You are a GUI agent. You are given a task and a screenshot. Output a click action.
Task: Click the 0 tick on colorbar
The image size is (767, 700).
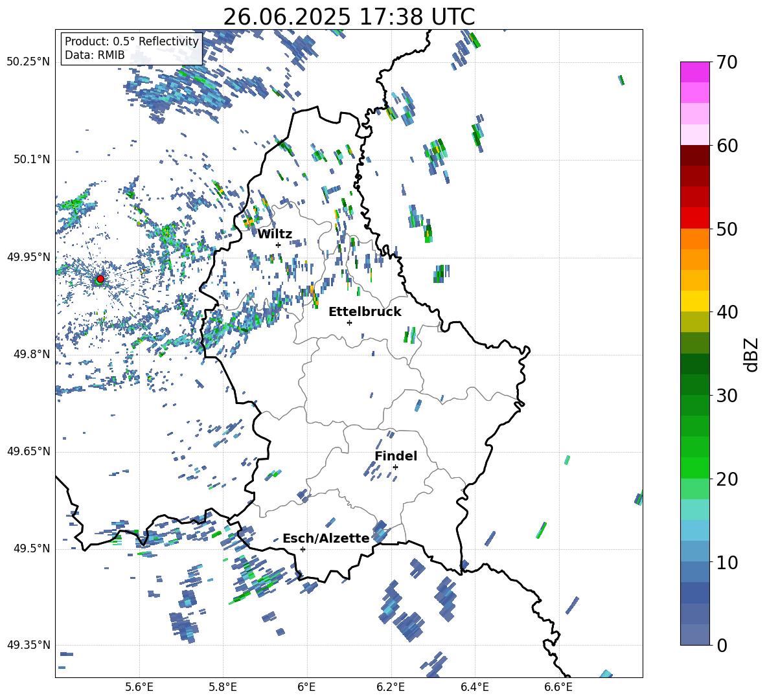(722, 646)
